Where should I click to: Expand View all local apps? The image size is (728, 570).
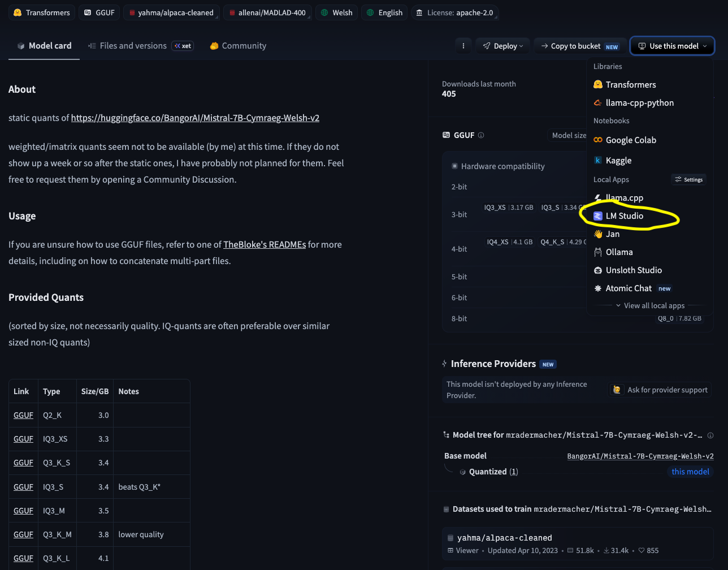(649, 305)
